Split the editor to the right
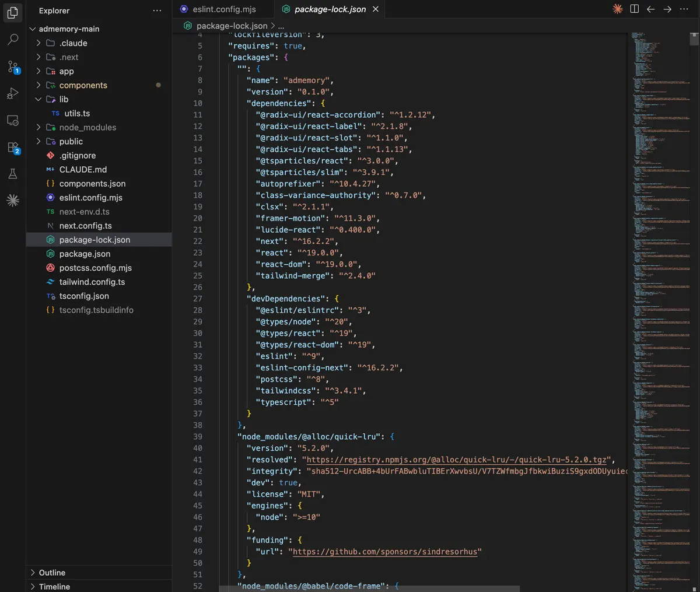 point(635,9)
